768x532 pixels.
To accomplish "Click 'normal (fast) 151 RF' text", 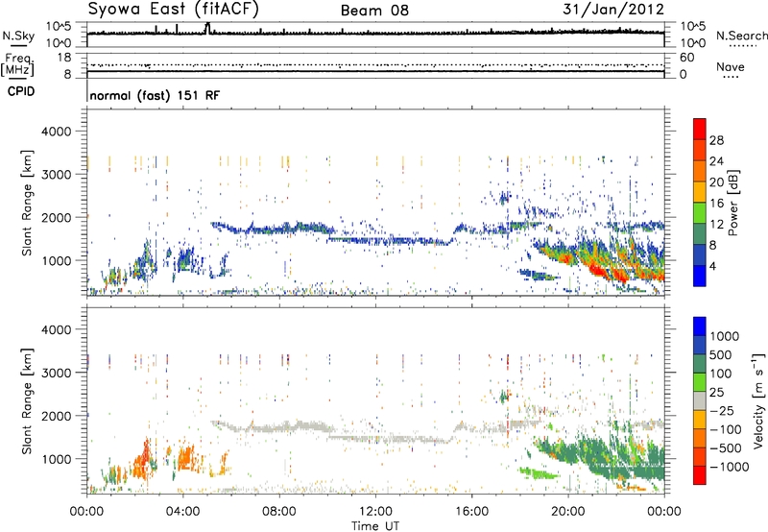I will point(155,95).
